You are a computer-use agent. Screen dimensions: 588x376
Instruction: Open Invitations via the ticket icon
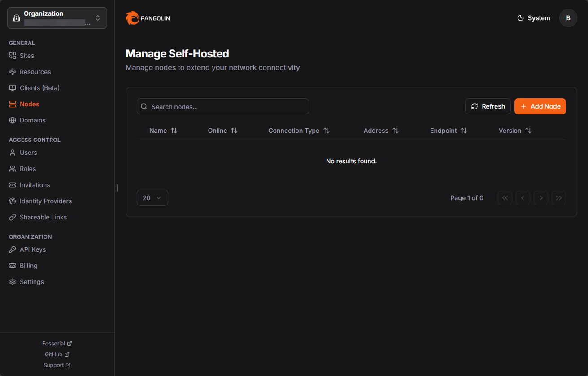click(13, 185)
